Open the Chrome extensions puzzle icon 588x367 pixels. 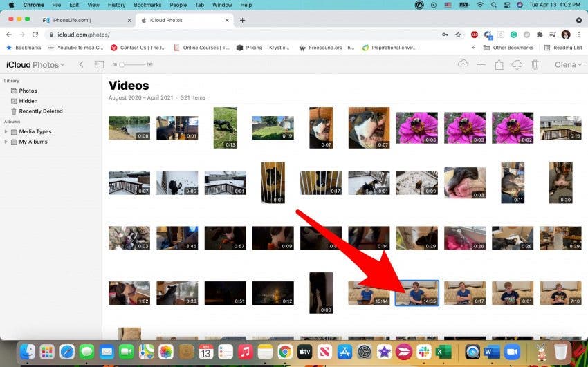(540, 35)
